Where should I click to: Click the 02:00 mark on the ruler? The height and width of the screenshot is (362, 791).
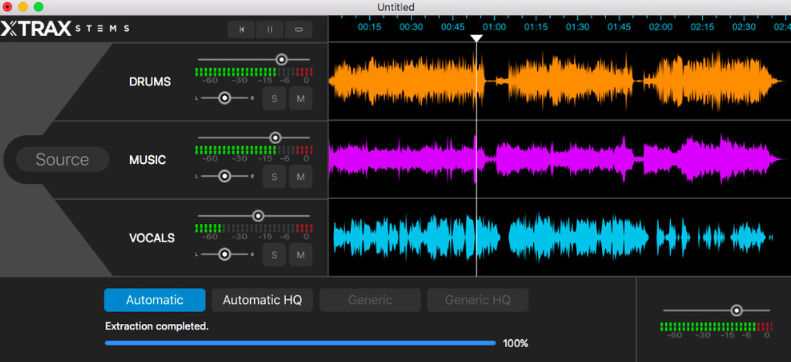[x=660, y=27]
